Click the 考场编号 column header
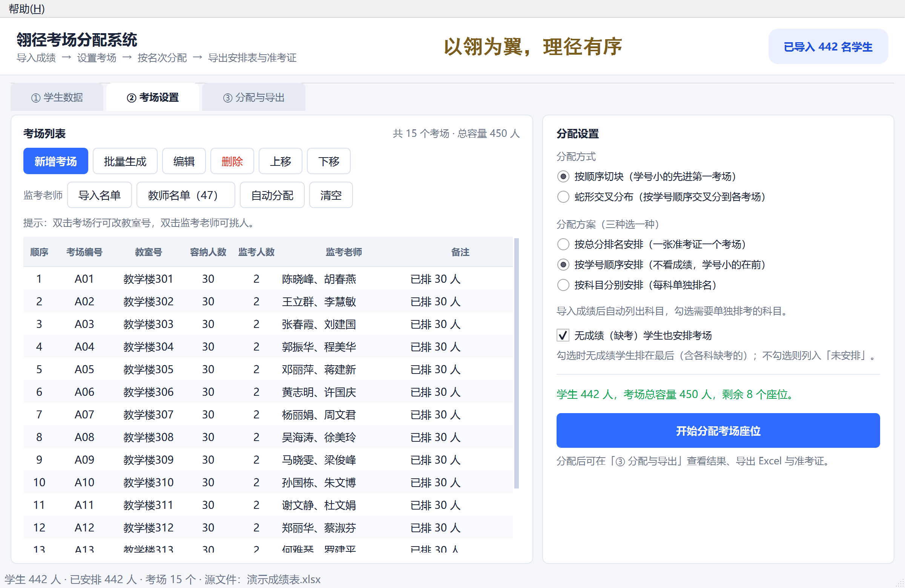905x588 pixels. [84, 252]
